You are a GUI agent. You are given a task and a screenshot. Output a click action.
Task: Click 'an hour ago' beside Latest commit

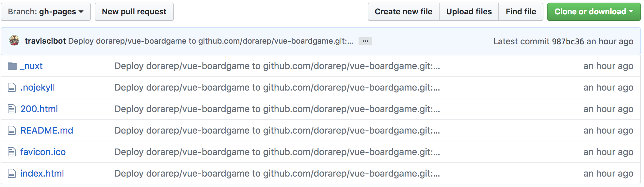(x=610, y=41)
